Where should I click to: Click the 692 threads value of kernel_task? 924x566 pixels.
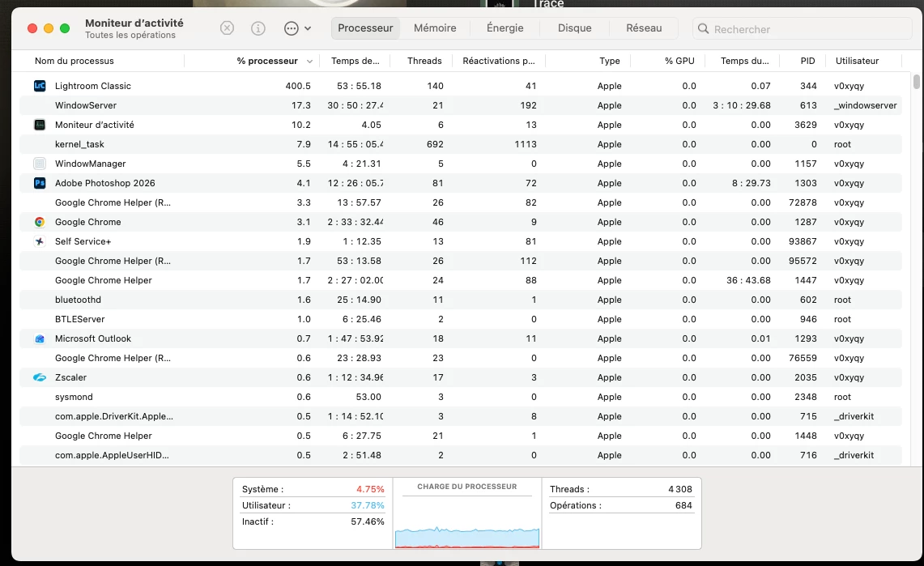[435, 143]
